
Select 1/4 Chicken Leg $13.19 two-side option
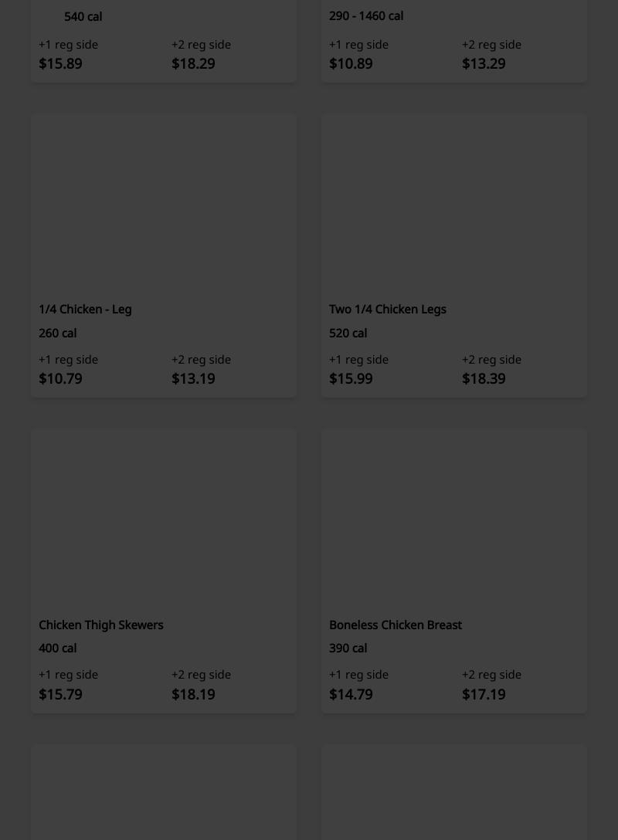[x=193, y=378]
